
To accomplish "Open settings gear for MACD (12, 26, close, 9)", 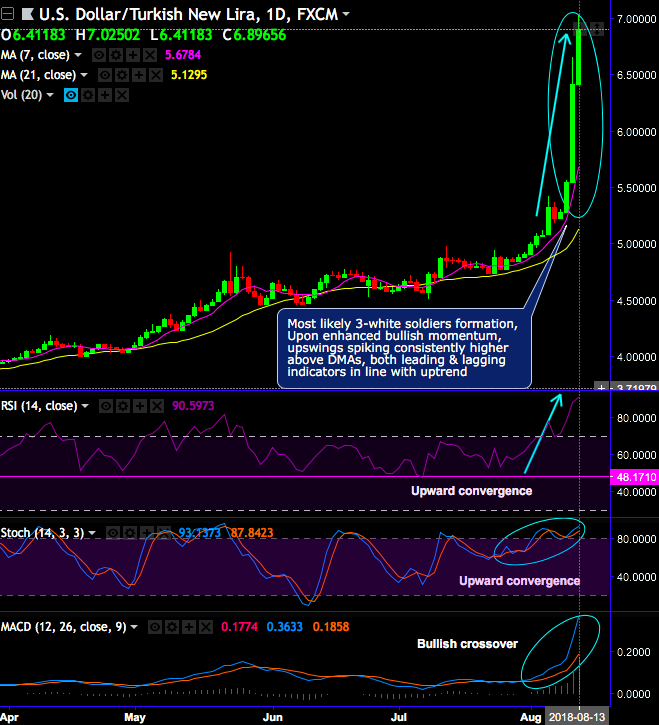I will coord(172,627).
